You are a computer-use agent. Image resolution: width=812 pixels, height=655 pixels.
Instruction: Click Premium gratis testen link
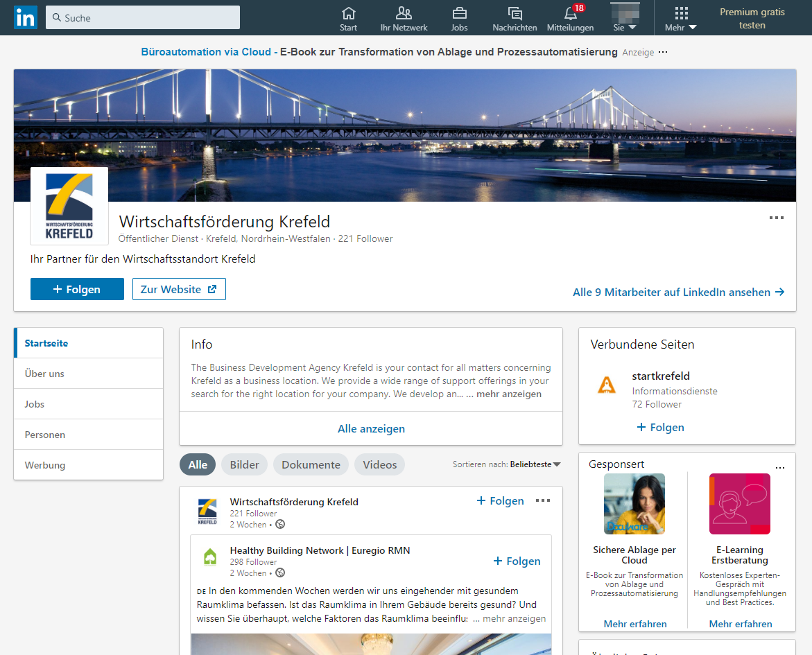[752, 18]
